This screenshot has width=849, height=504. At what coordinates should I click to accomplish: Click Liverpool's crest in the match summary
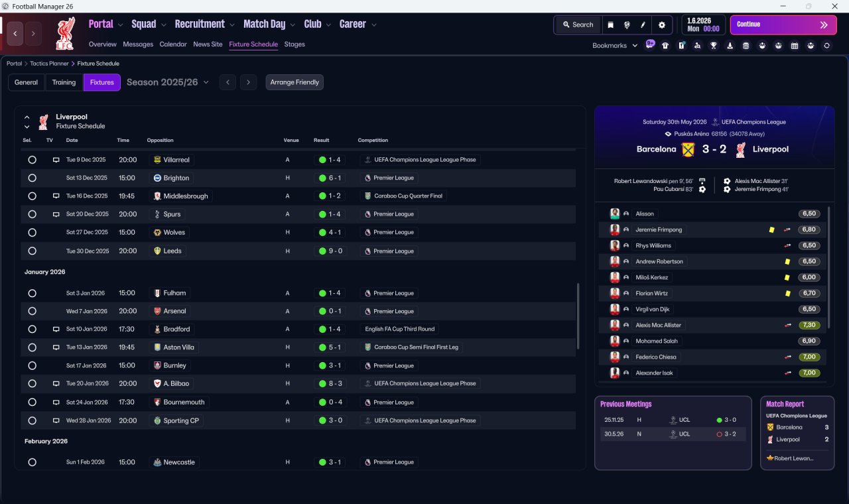pyautogui.click(x=740, y=149)
